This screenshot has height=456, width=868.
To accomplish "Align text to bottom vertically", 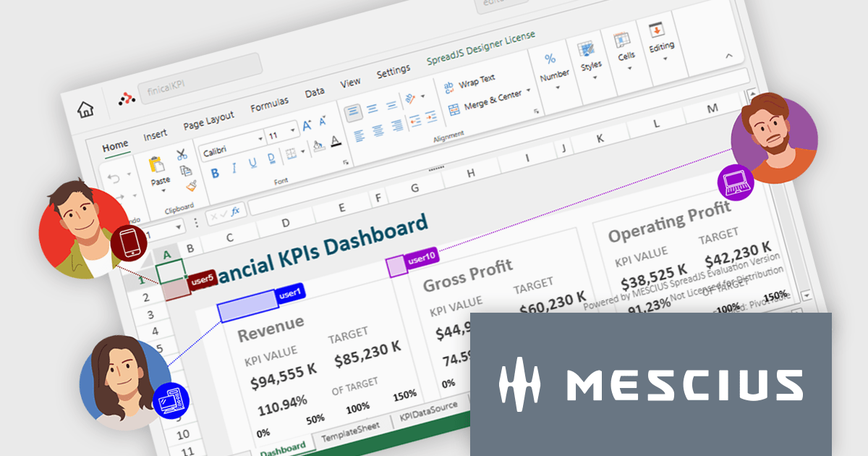I will pos(391,104).
